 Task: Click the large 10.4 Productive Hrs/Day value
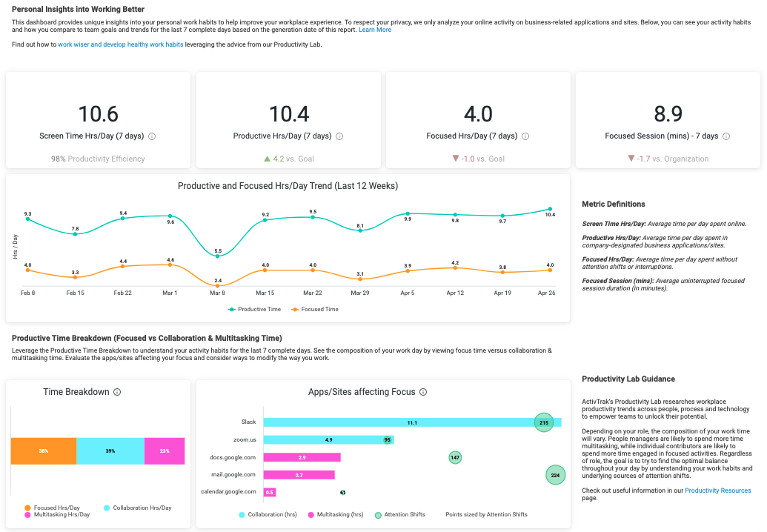289,114
